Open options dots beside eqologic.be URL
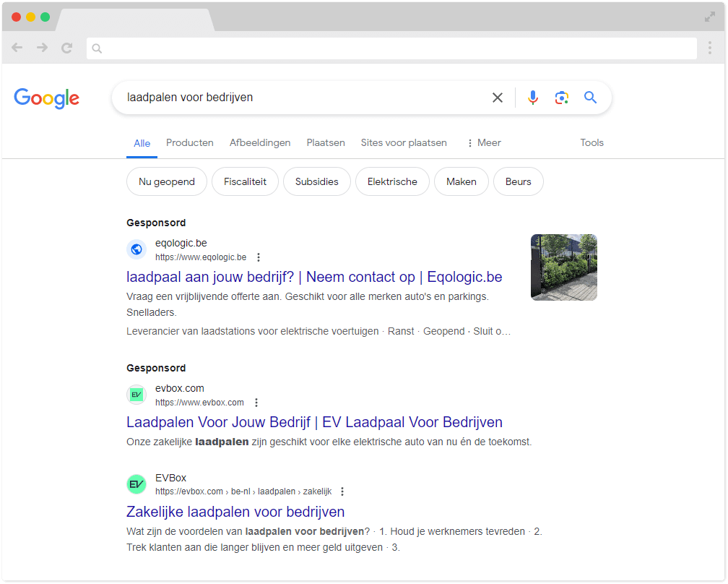The width and height of the screenshot is (728, 584). pos(259,257)
